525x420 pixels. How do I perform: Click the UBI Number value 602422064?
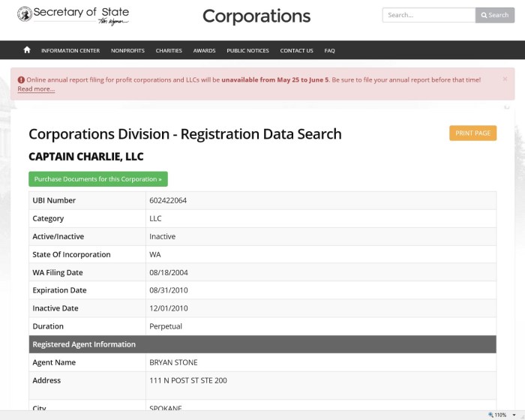point(168,201)
